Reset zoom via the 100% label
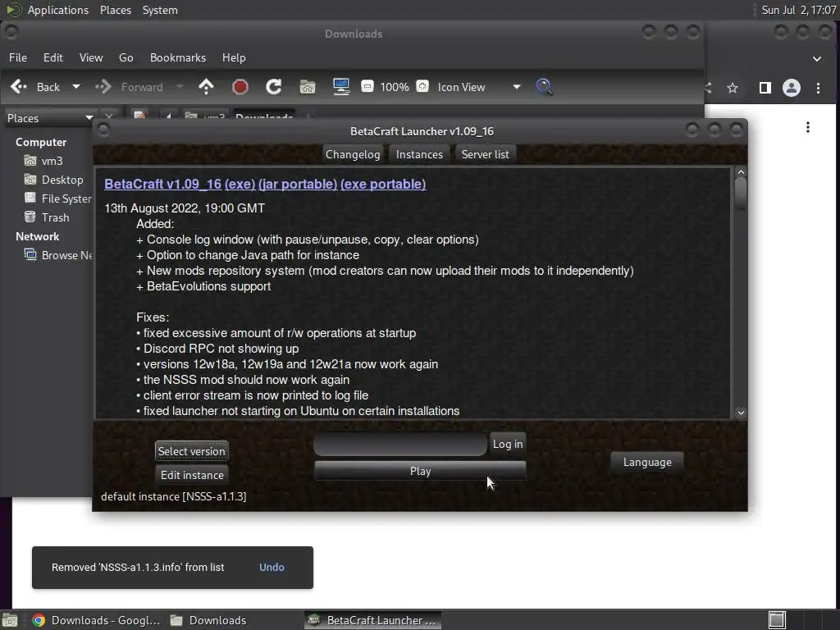 [x=395, y=87]
